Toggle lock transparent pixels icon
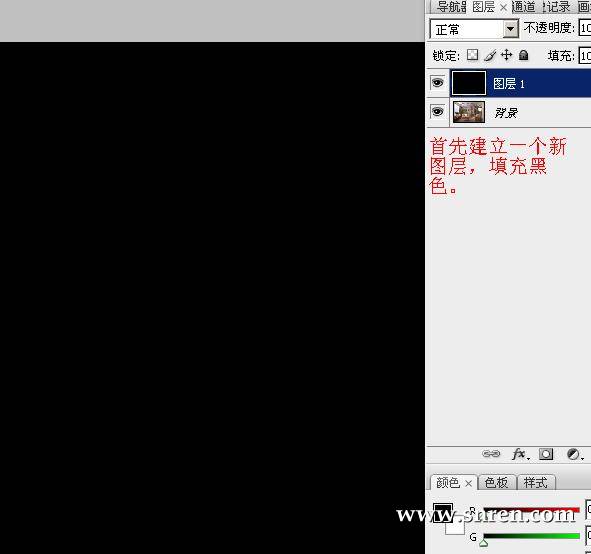Image resolution: width=591 pixels, height=554 pixels. pyautogui.click(x=472, y=55)
